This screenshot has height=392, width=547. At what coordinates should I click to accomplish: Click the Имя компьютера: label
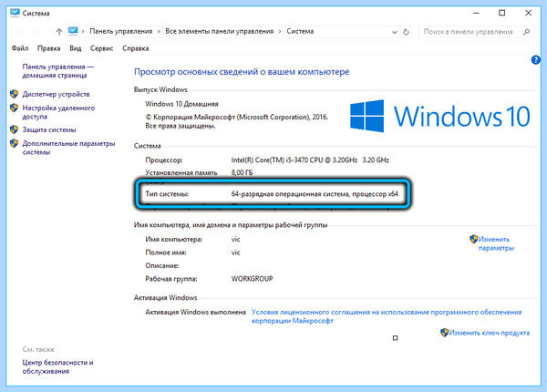[174, 239]
